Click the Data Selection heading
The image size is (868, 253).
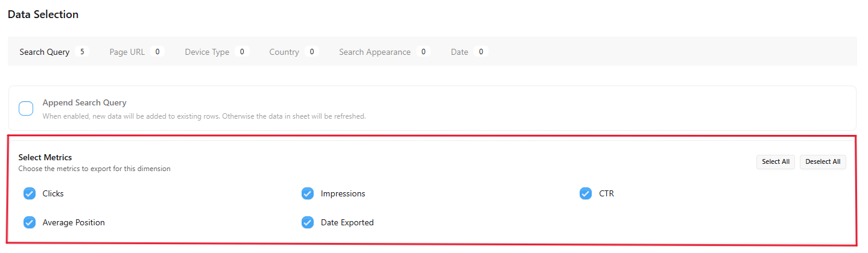pos(43,14)
